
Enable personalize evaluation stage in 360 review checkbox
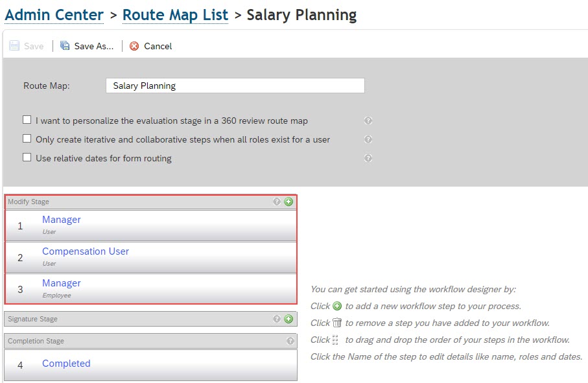click(27, 120)
